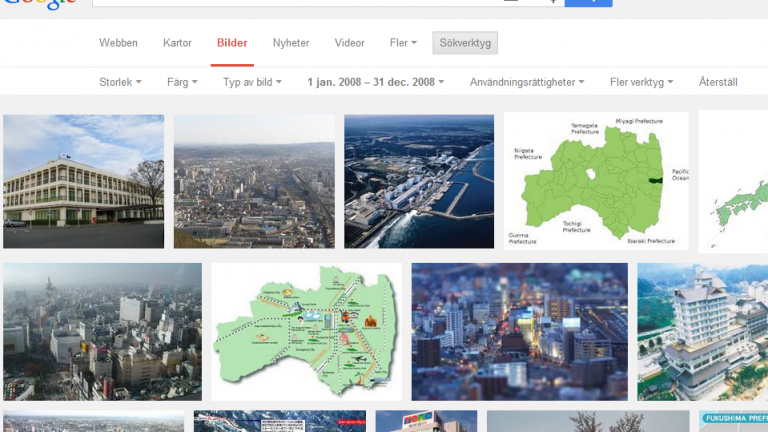This screenshot has height=432, width=768.
Task: Click the Återställ reset link
Action: pos(718,82)
